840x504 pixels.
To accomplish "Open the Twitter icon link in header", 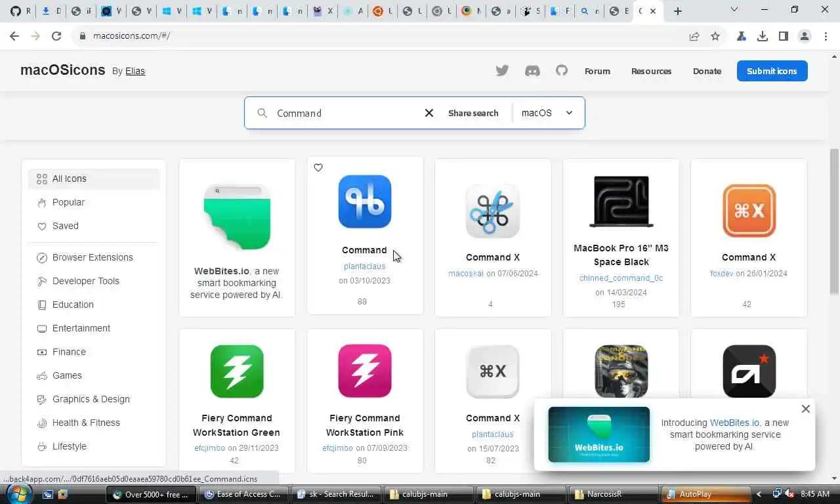I will 502,71.
